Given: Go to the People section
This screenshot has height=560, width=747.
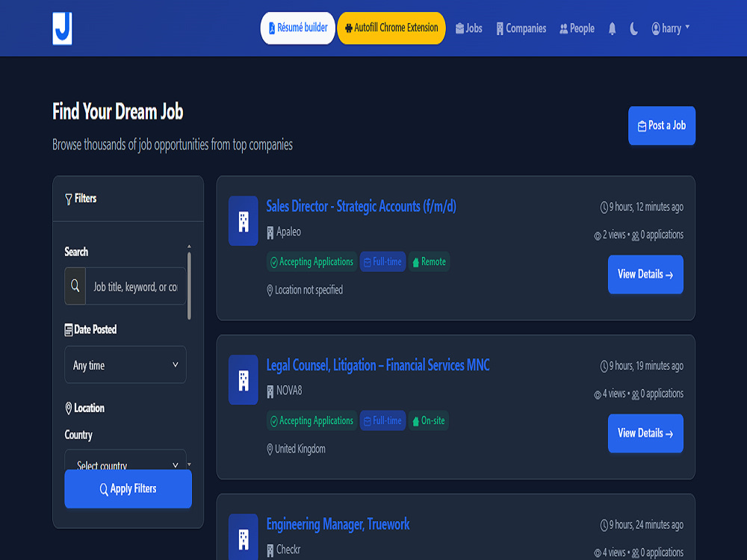Looking at the screenshot, I should click(x=577, y=28).
